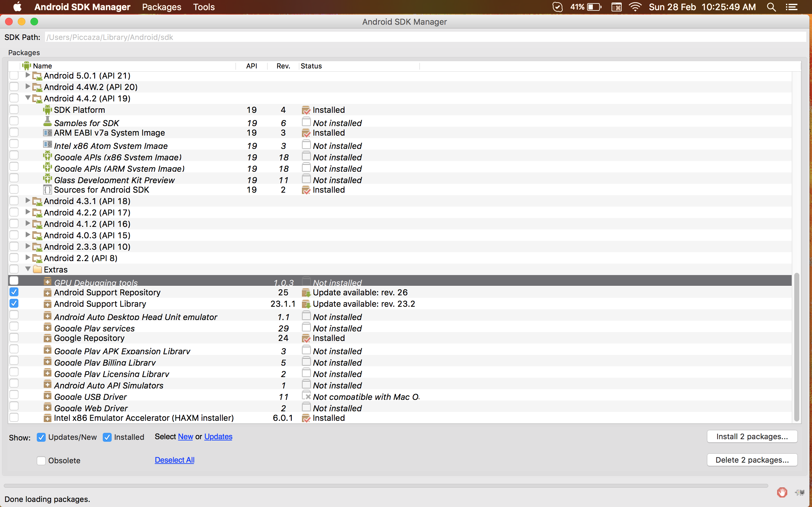Click the Google Repository package icon
The height and width of the screenshot is (507, 812).
click(x=47, y=338)
